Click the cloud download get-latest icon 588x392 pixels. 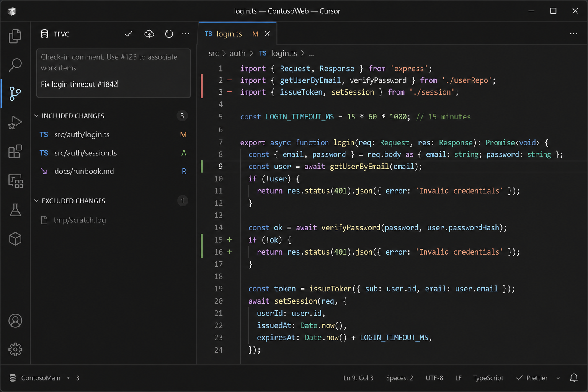click(149, 34)
